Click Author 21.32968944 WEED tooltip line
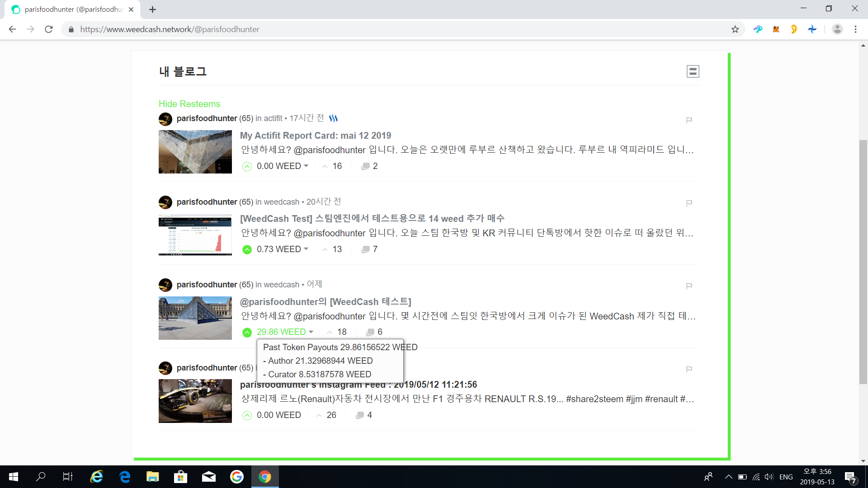868x488 pixels. pos(318,361)
